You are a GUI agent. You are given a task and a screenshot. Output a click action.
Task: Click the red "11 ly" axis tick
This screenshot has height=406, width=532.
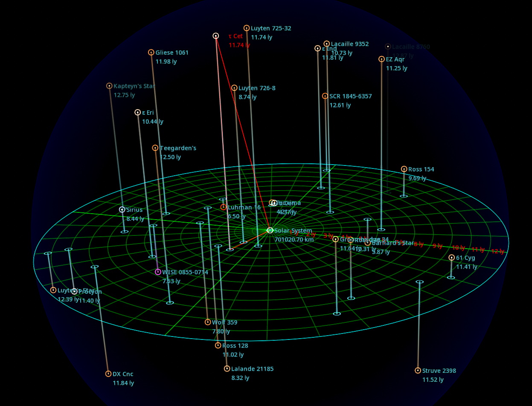[478, 249]
